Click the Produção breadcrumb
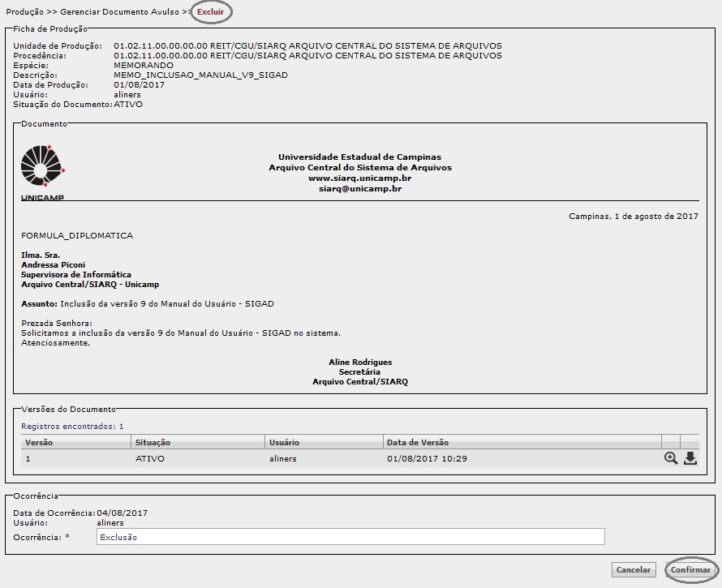722x588 pixels. [25, 12]
